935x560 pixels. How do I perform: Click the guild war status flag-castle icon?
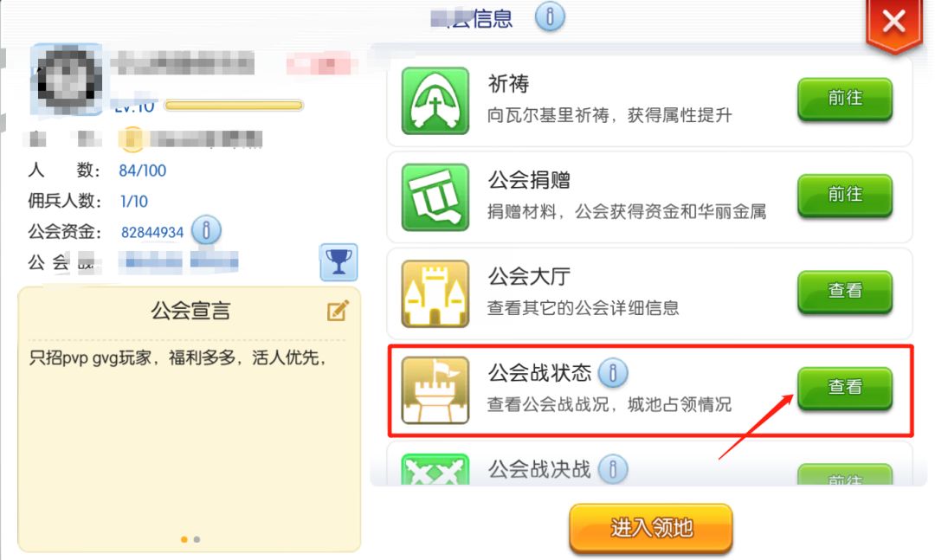tap(435, 390)
